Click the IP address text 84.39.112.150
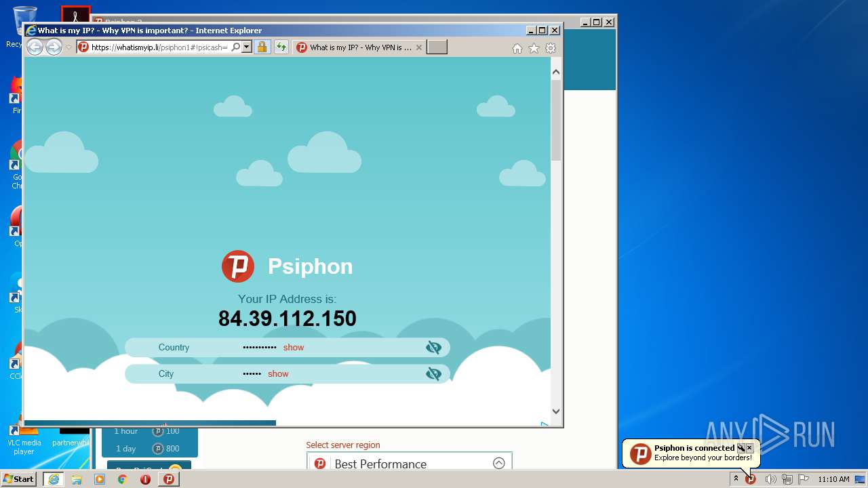 pyautogui.click(x=287, y=319)
